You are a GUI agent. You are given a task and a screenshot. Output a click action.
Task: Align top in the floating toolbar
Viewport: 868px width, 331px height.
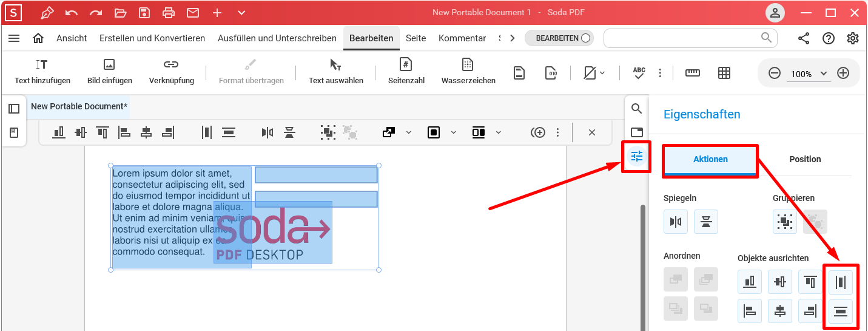(x=102, y=132)
